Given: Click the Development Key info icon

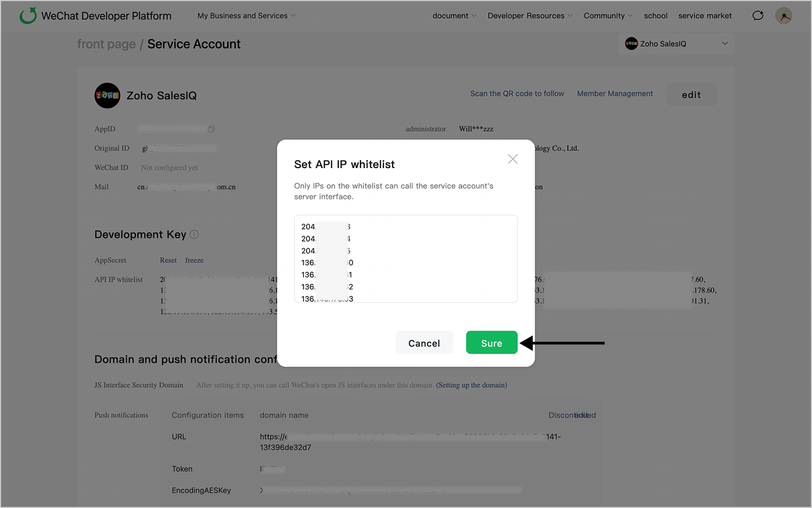Looking at the screenshot, I should (194, 235).
